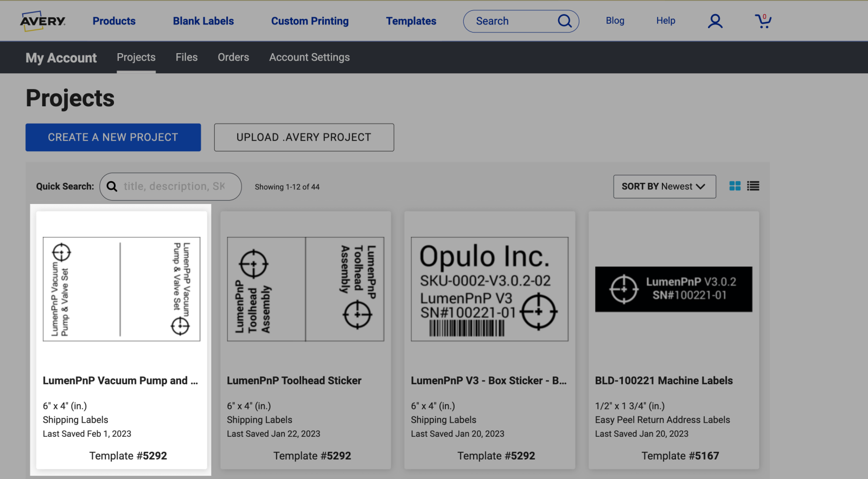Click the magnifier icon in top search
868x479 pixels.
point(565,21)
